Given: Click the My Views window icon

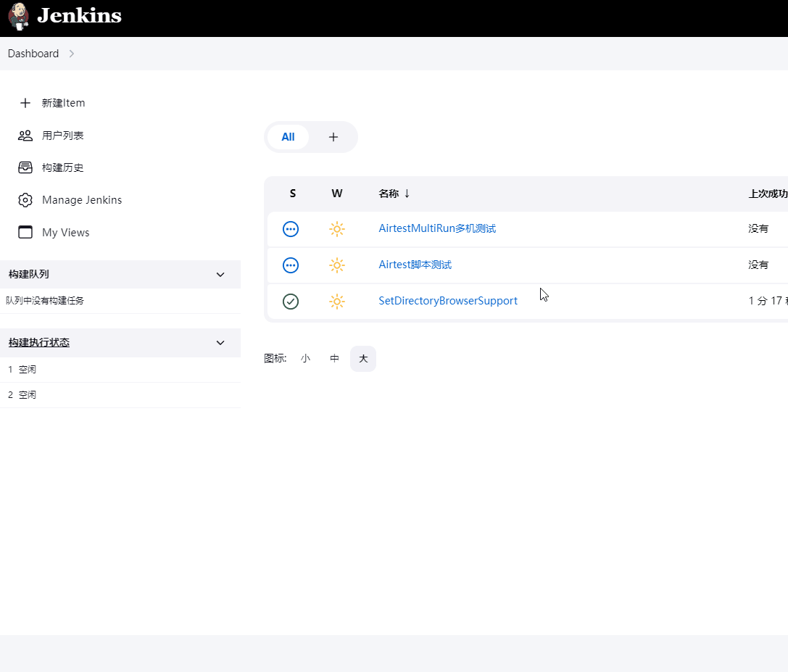Looking at the screenshot, I should (x=25, y=232).
